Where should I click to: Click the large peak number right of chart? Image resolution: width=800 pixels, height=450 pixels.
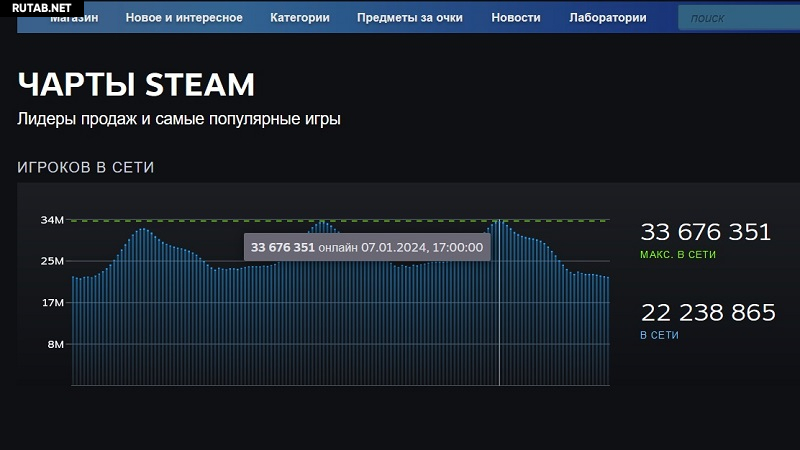click(x=705, y=232)
